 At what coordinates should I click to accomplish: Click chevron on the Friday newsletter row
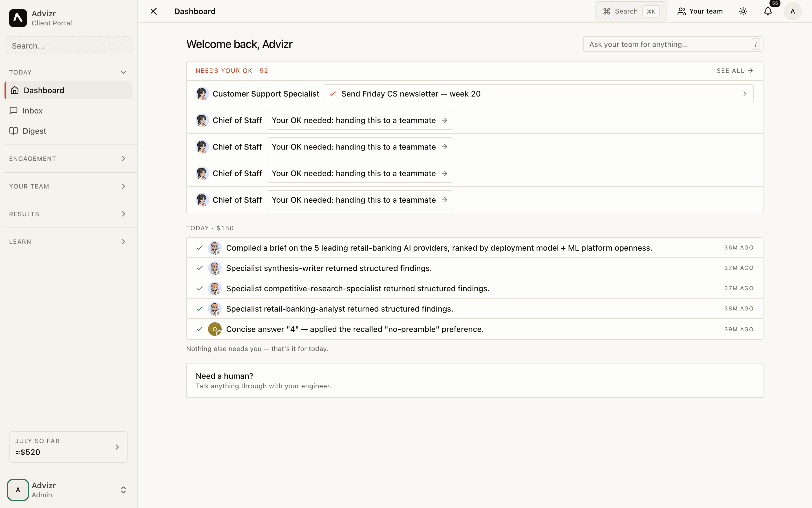tap(745, 94)
